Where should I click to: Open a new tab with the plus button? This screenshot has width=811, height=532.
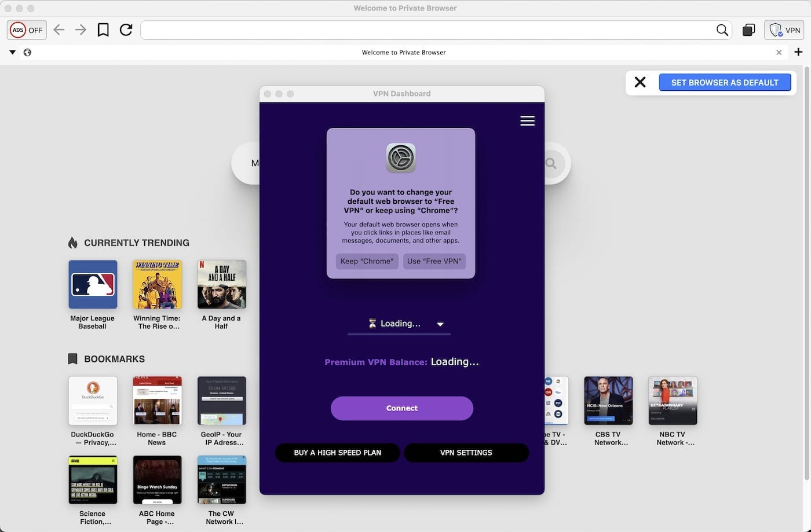799,52
